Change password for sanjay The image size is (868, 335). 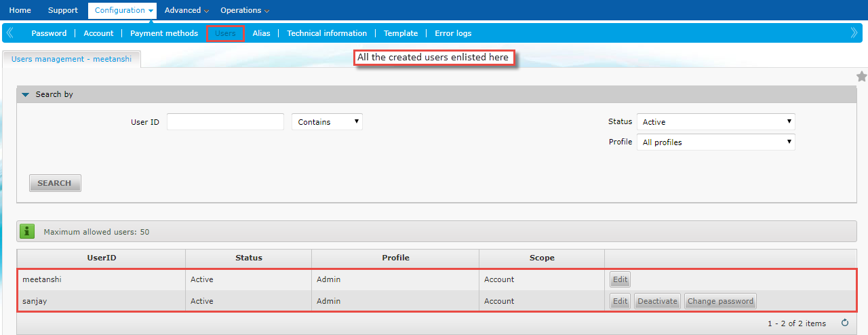720,301
